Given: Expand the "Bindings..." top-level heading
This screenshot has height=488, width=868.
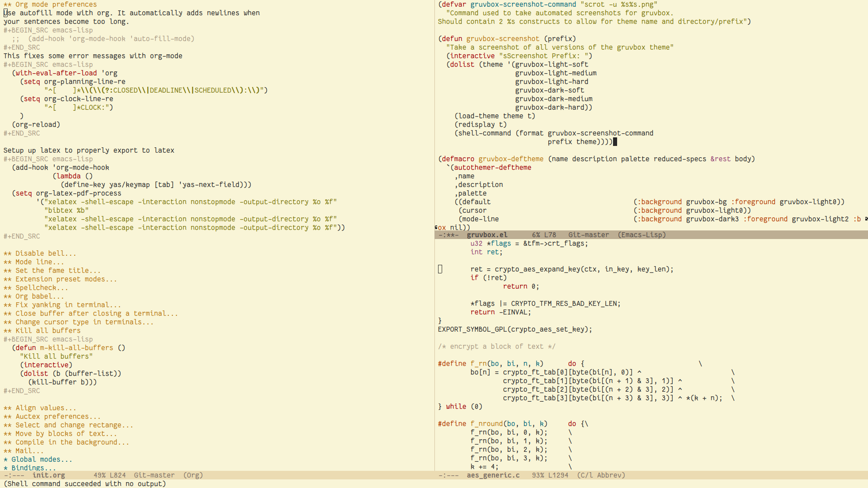Looking at the screenshot, I should coord(33,468).
